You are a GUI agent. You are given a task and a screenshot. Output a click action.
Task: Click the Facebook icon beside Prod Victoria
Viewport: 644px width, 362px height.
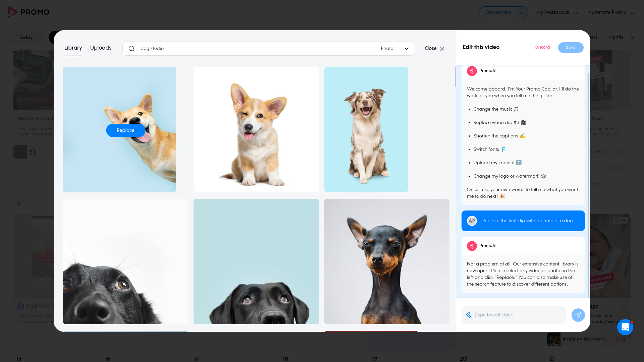pyautogui.click(x=21, y=306)
